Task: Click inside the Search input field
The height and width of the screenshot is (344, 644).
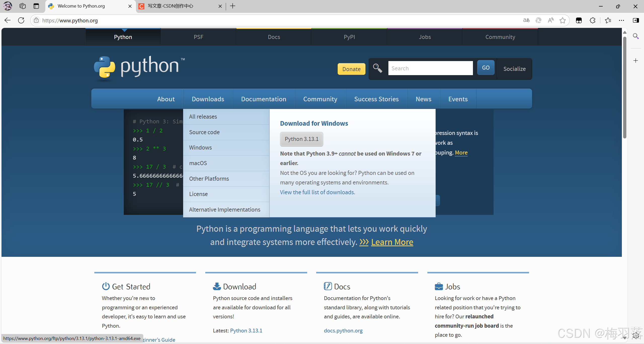Action: (x=430, y=68)
